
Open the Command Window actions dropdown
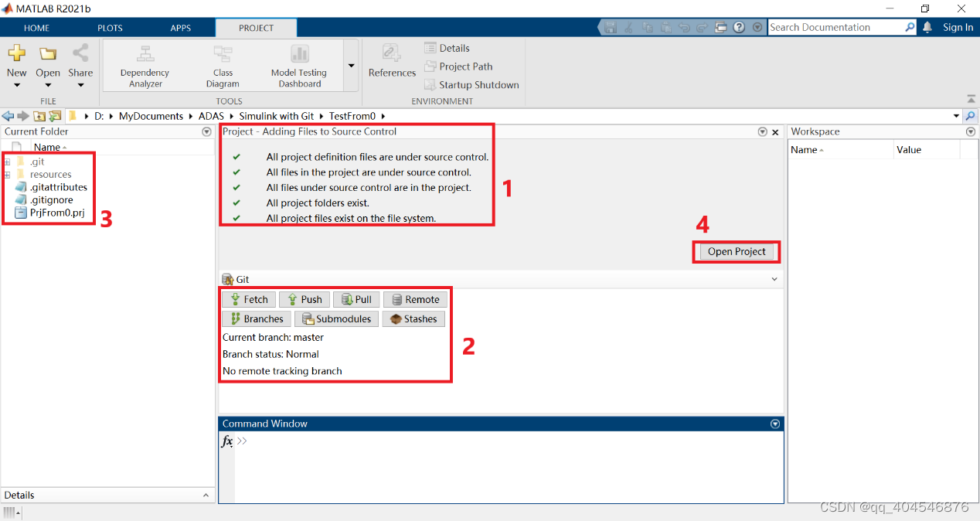click(775, 424)
